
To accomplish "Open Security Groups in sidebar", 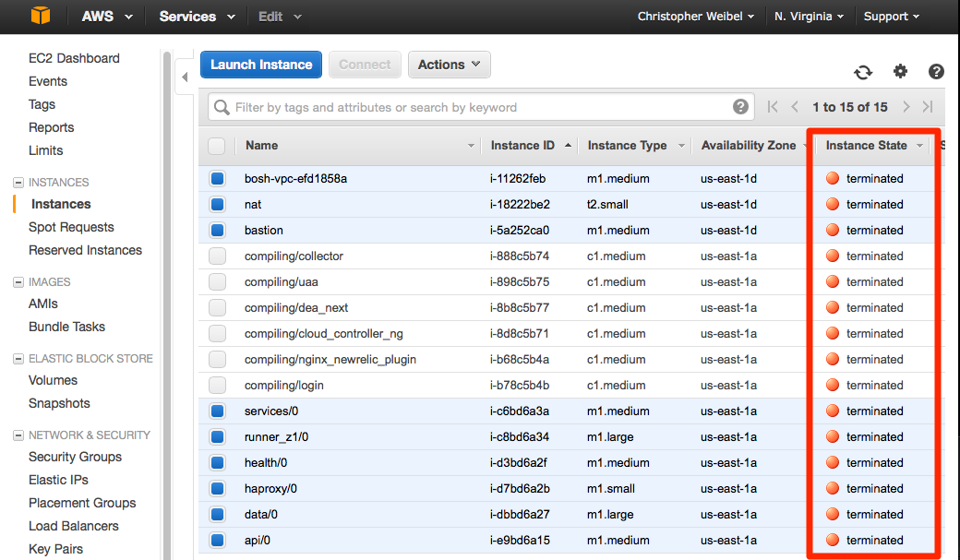I will pyautogui.click(x=76, y=457).
